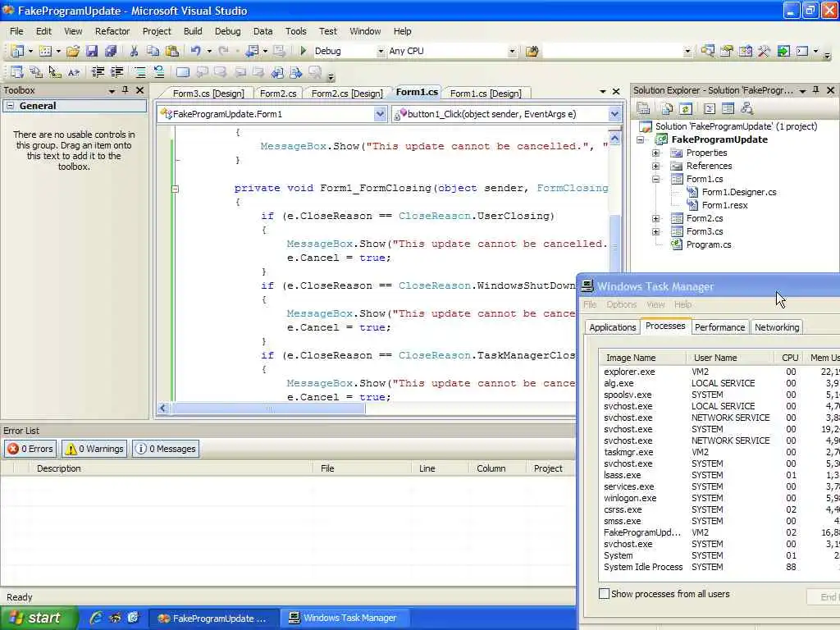
Task: Collapse the FakeProgramUpdate project node
Action: pos(640,139)
